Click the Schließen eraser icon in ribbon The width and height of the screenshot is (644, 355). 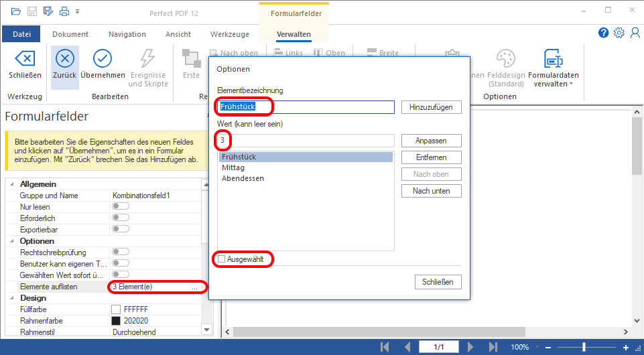(x=24, y=59)
